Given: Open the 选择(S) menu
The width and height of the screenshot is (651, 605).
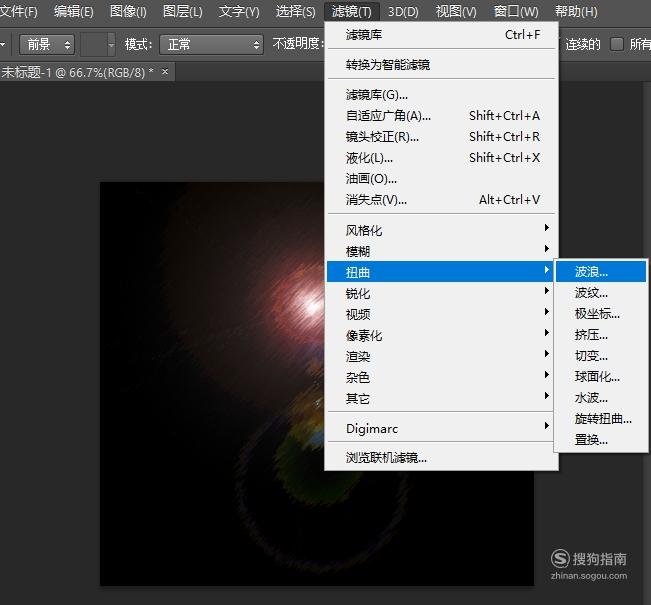Looking at the screenshot, I should pos(295,11).
